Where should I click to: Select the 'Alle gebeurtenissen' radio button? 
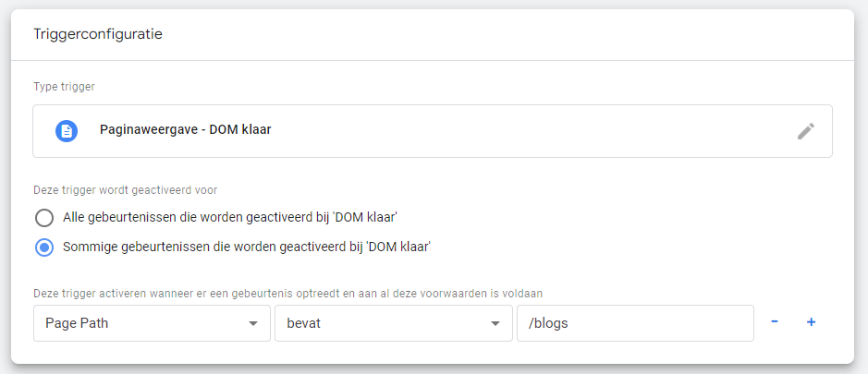pyautogui.click(x=44, y=218)
